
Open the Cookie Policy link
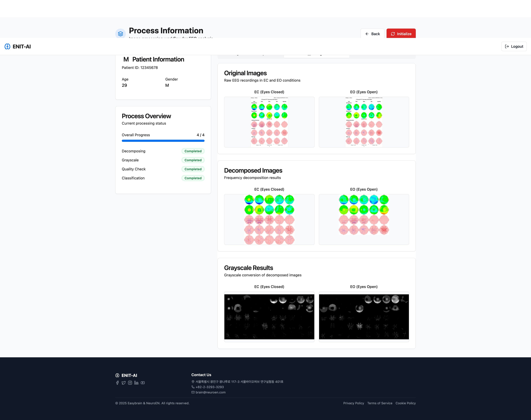pos(406,403)
